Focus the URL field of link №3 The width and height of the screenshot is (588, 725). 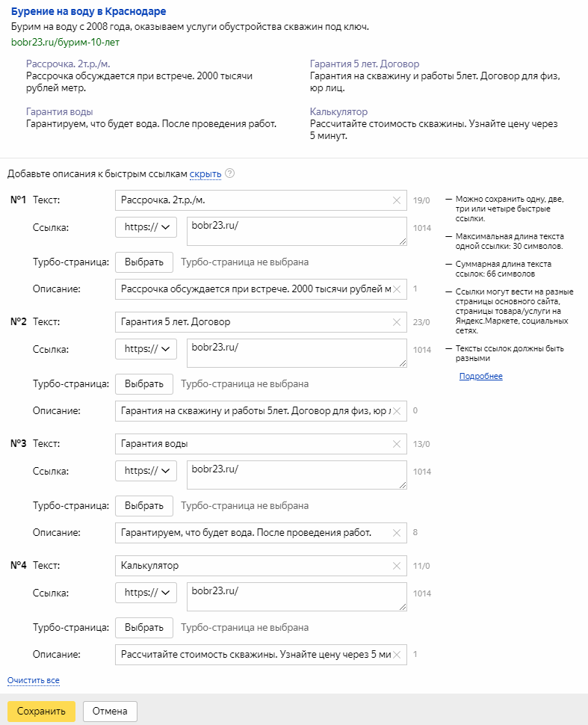click(297, 475)
